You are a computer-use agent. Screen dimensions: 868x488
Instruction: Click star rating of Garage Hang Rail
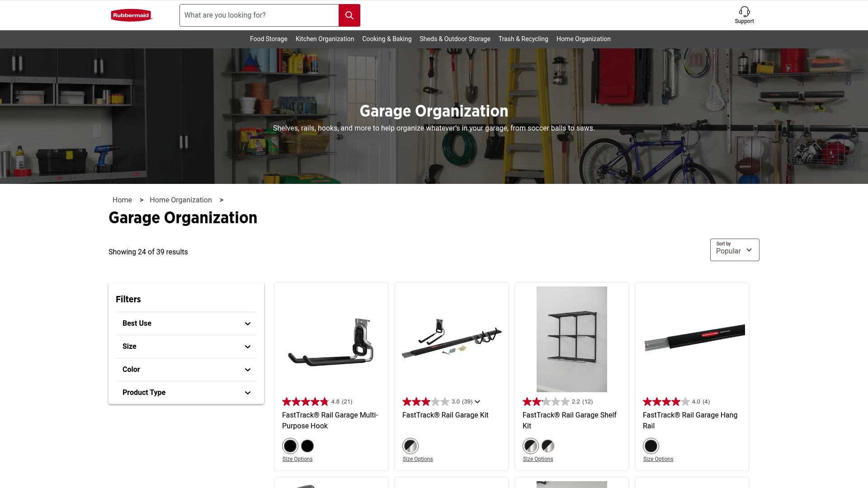pos(666,402)
